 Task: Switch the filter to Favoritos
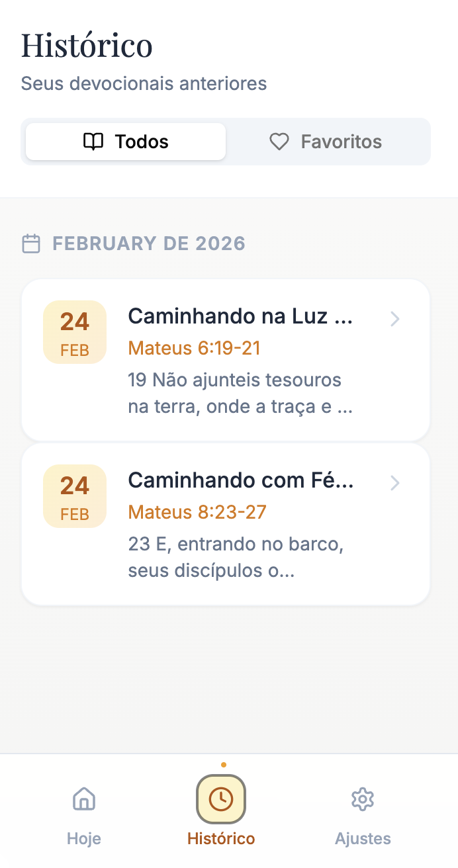click(326, 141)
